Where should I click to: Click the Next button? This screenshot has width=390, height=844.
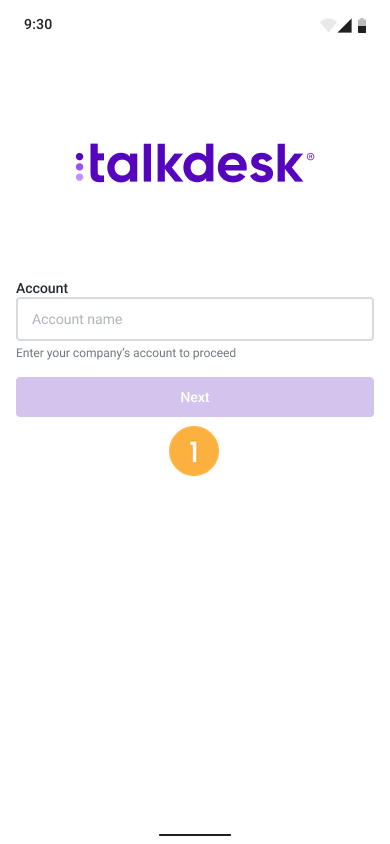(195, 397)
